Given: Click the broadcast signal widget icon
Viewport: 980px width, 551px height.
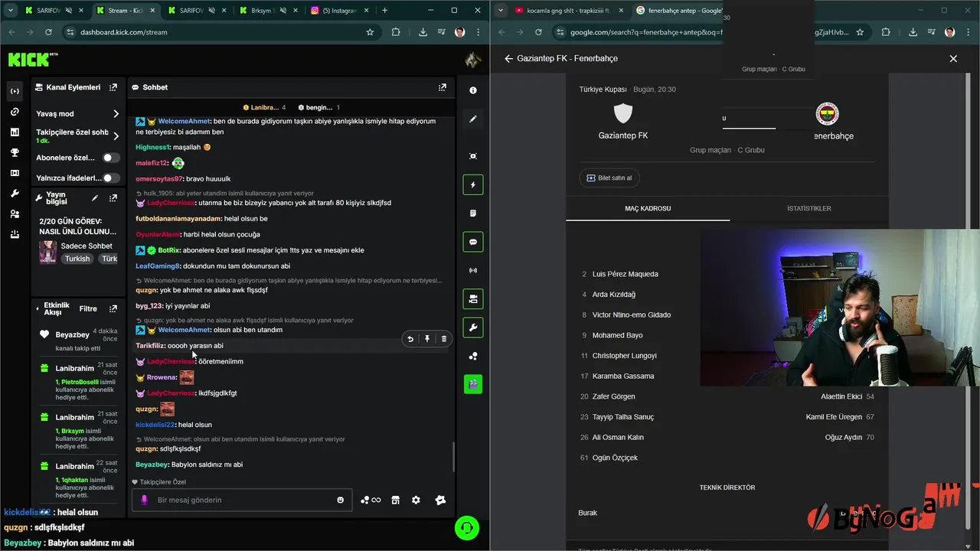Looking at the screenshot, I should [473, 270].
